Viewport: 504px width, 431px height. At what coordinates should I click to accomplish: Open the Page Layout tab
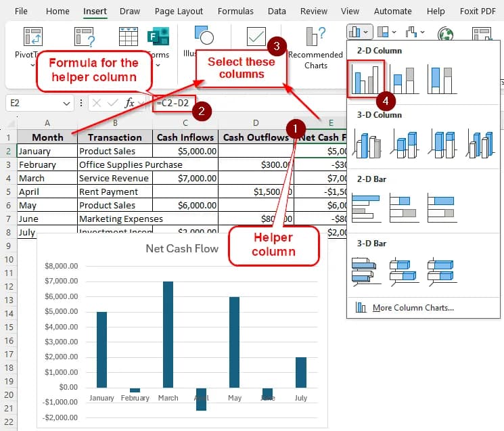(179, 12)
